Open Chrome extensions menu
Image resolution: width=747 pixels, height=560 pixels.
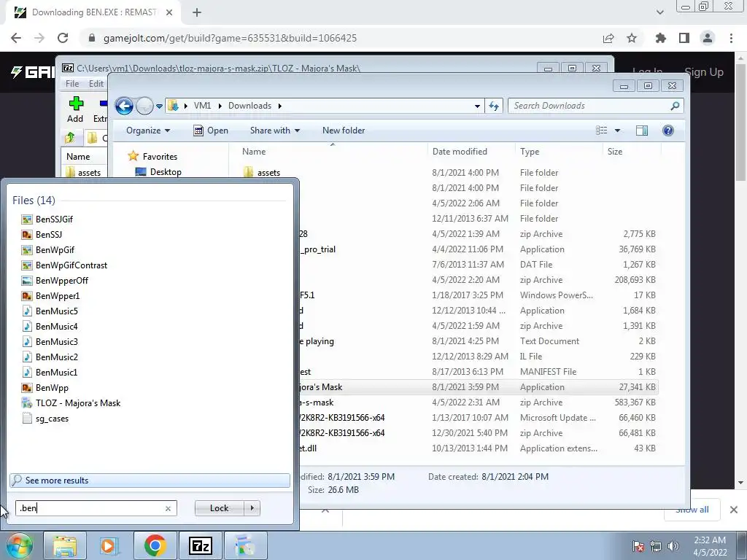point(660,38)
